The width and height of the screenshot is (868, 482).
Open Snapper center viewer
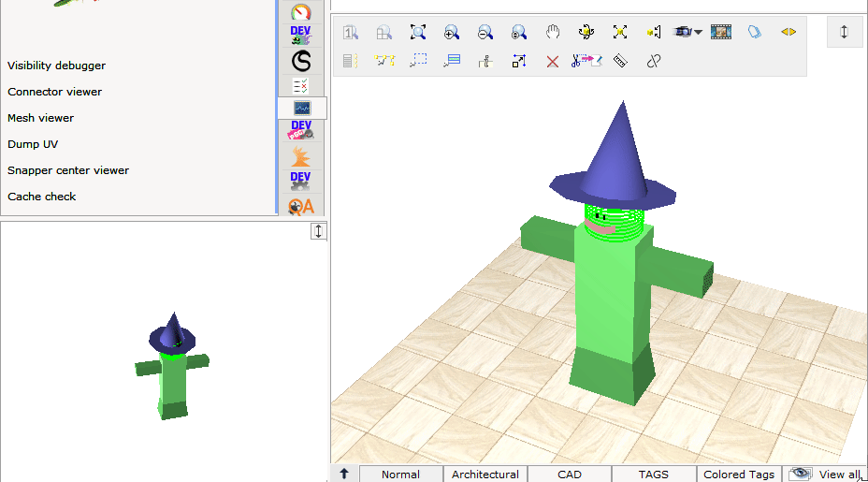point(68,170)
